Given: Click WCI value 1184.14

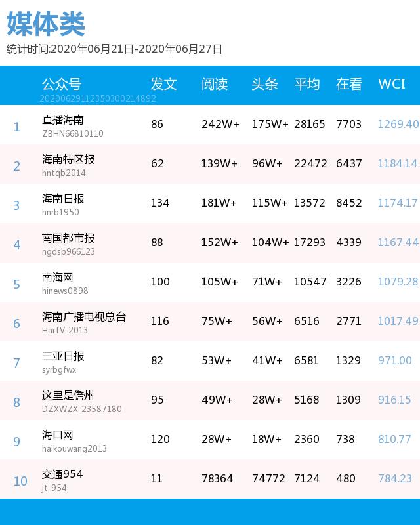Looking at the screenshot, I should [x=398, y=163].
